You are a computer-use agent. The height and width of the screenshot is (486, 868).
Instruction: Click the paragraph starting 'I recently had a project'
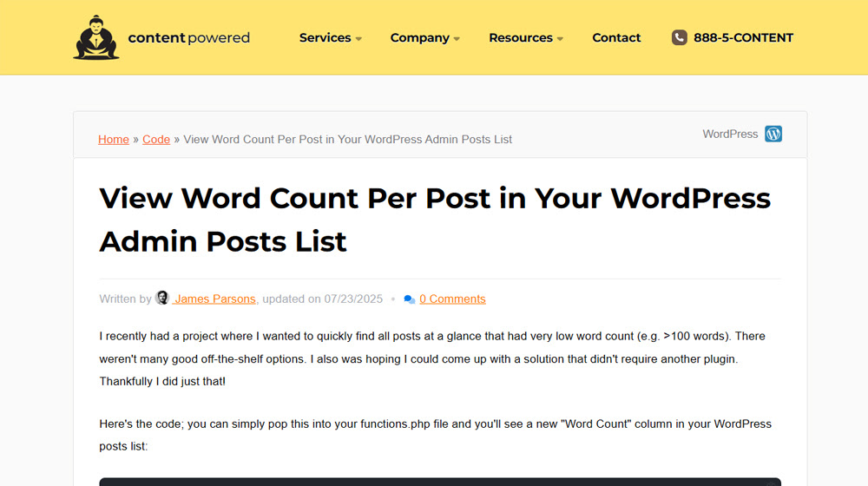point(432,358)
